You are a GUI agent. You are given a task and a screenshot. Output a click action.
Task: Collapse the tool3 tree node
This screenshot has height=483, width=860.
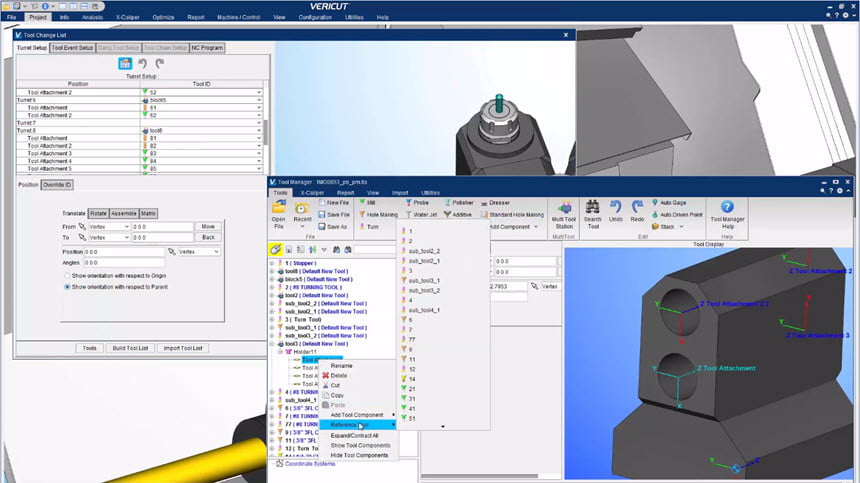(x=271, y=344)
